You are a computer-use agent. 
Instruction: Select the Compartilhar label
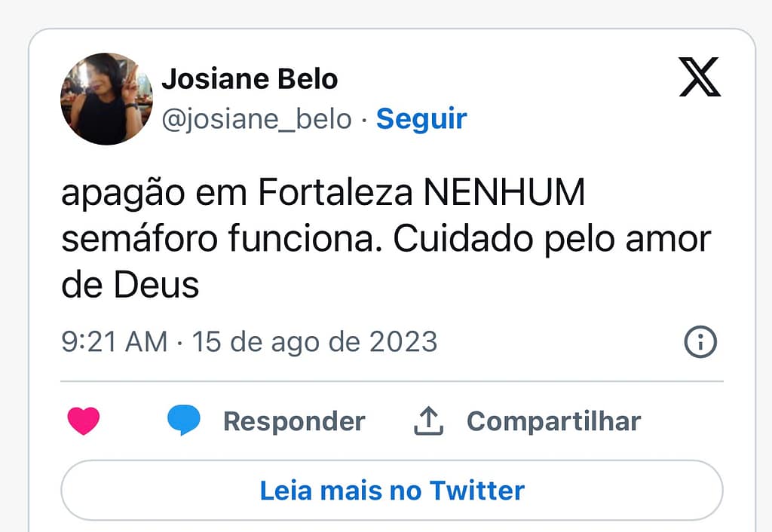(x=553, y=420)
